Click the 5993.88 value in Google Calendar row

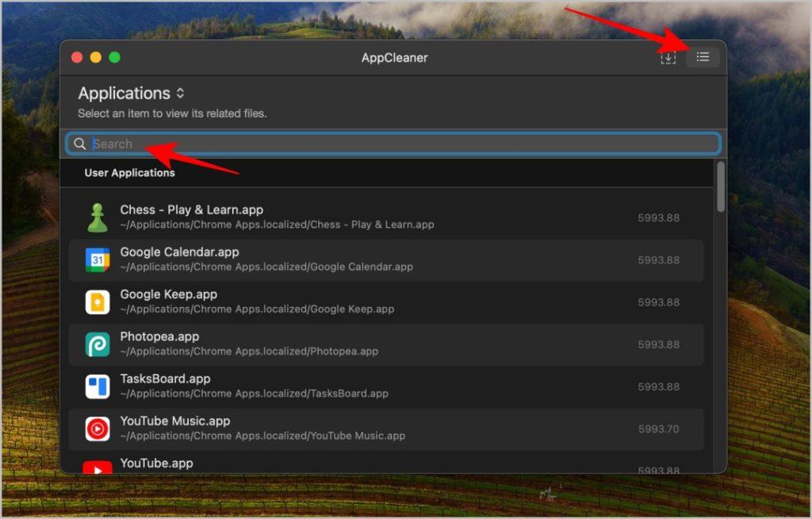pyautogui.click(x=658, y=260)
